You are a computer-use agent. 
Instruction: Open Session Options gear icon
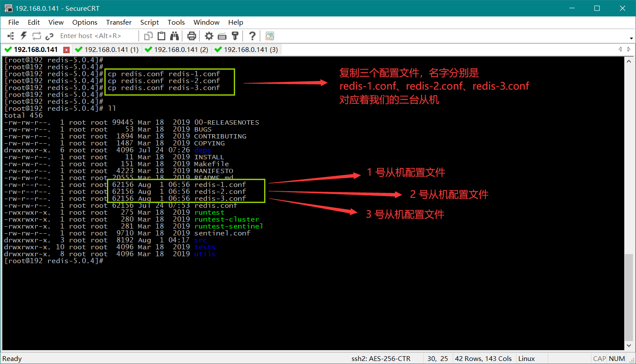coord(209,36)
